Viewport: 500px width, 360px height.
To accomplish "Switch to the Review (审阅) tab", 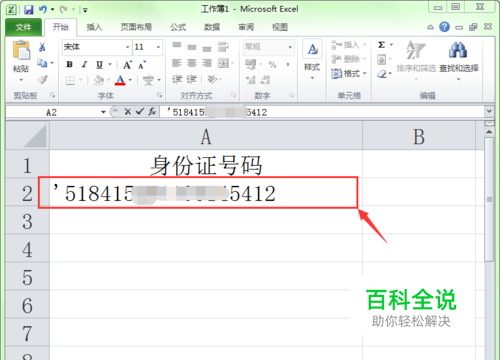I will coord(246,27).
